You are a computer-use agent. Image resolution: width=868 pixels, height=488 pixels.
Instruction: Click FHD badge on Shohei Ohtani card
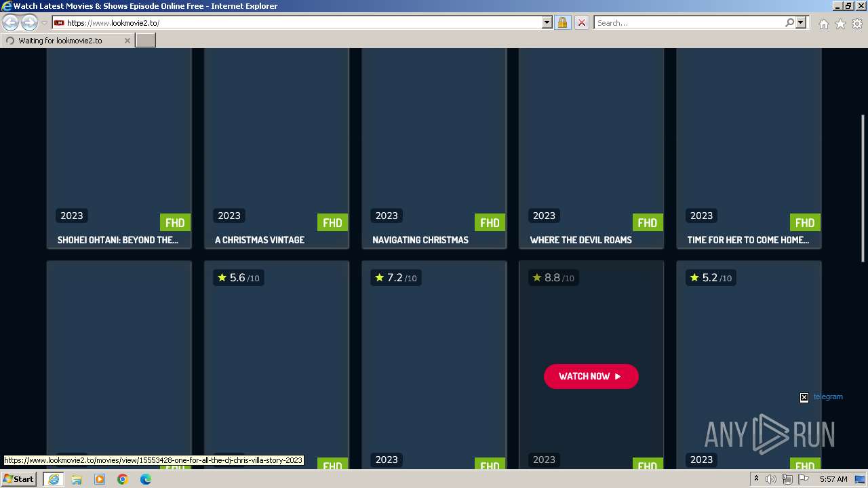pos(175,223)
